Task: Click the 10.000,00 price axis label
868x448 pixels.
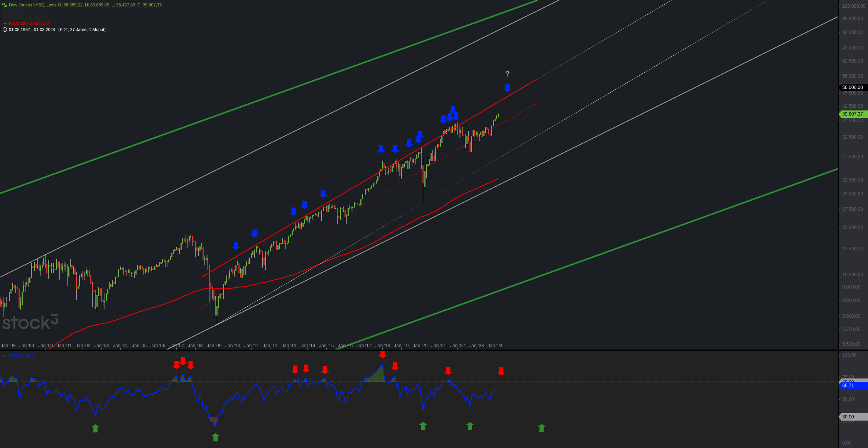Action: coord(853,275)
